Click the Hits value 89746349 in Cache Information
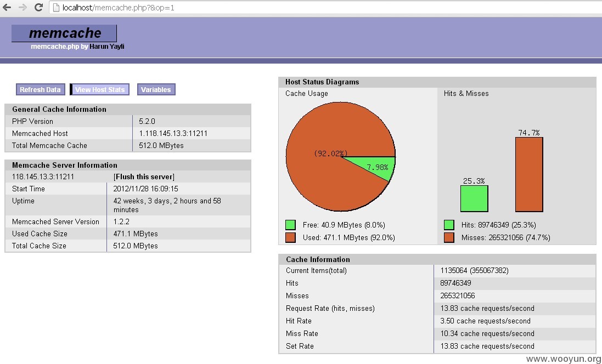 point(455,283)
